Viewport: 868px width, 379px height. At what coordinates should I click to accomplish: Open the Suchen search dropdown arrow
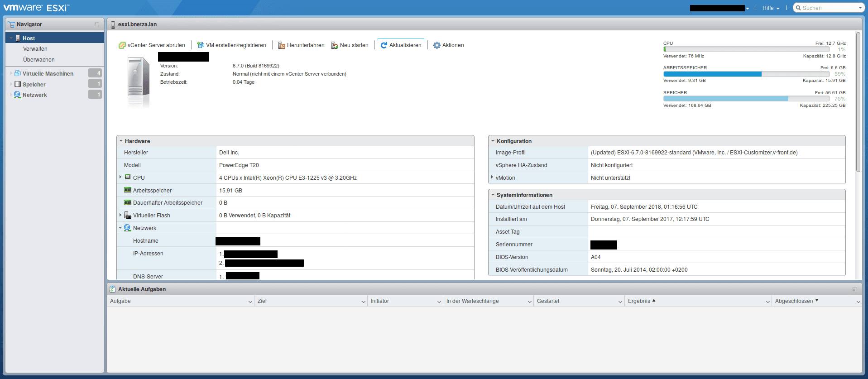tap(860, 8)
